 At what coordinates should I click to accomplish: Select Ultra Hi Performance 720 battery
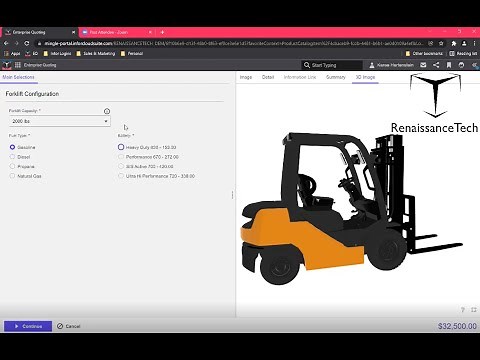[121, 176]
